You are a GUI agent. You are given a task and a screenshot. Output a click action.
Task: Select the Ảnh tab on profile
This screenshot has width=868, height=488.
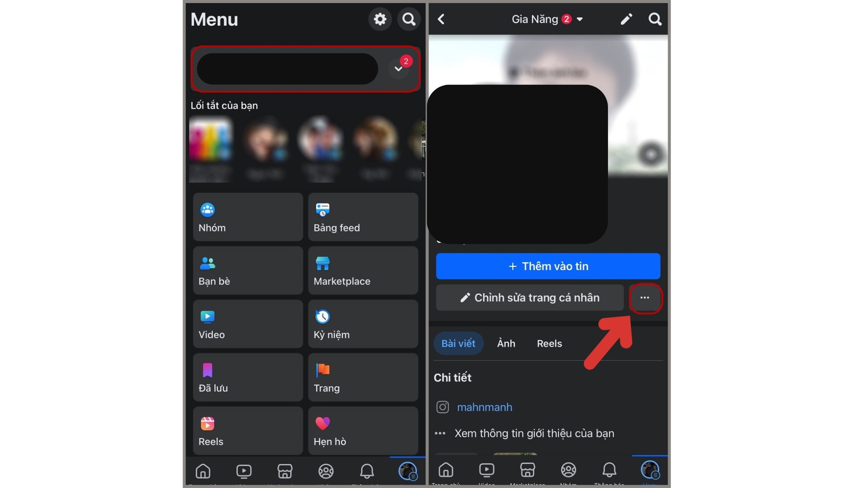[506, 343]
